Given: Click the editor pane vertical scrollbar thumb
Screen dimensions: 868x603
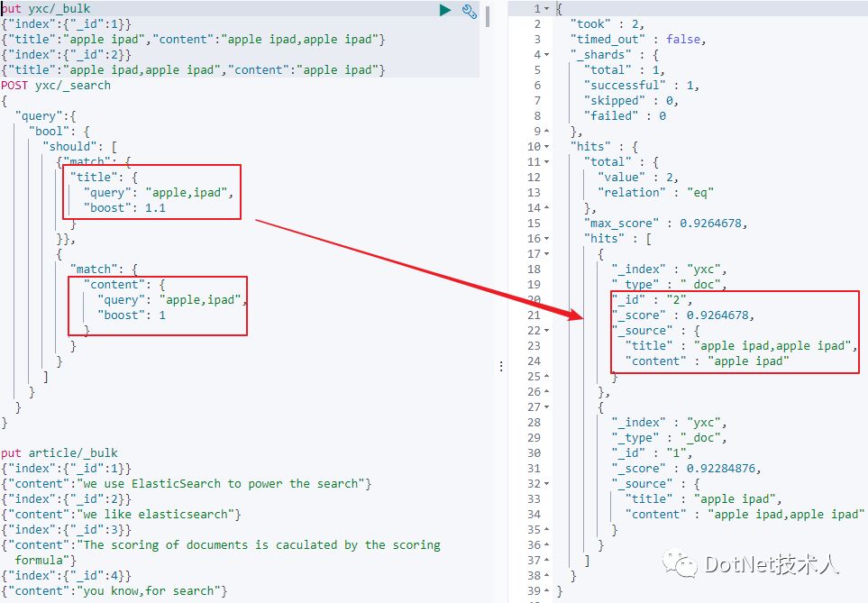Looking at the screenshot, I should 487,16.
